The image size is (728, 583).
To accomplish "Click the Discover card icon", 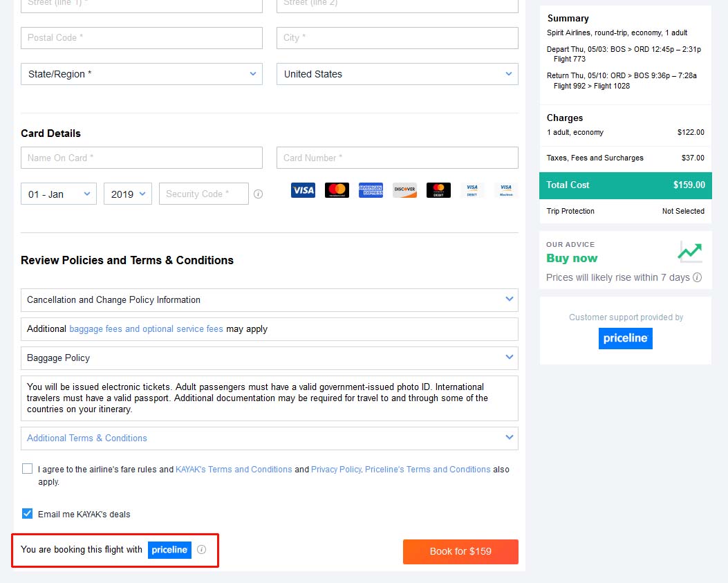I will tap(404, 190).
